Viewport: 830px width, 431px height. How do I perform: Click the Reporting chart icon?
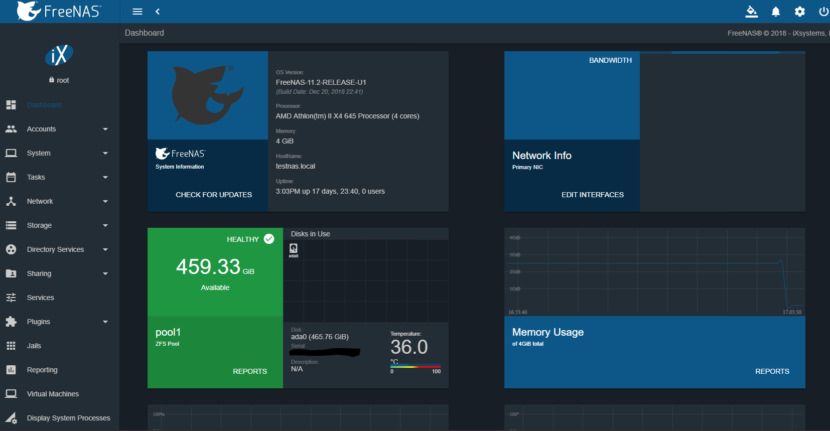pyautogui.click(x=11, y=370)
